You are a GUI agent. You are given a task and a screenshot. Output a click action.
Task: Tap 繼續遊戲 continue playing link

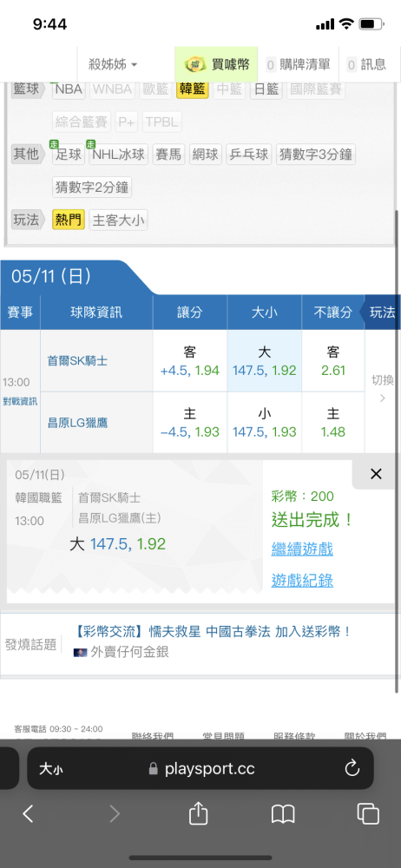tap(302, 549)
